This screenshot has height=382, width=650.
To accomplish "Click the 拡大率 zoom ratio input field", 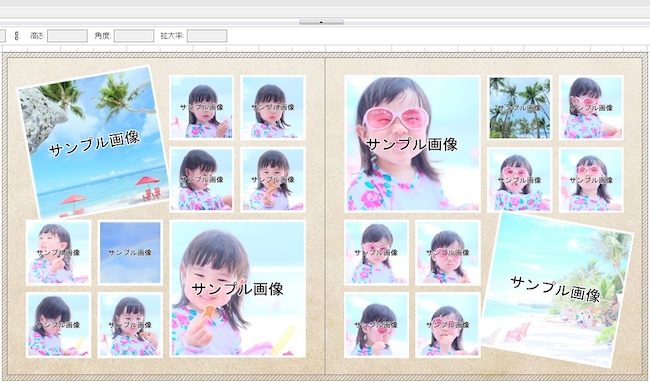I will pos(207,36).
